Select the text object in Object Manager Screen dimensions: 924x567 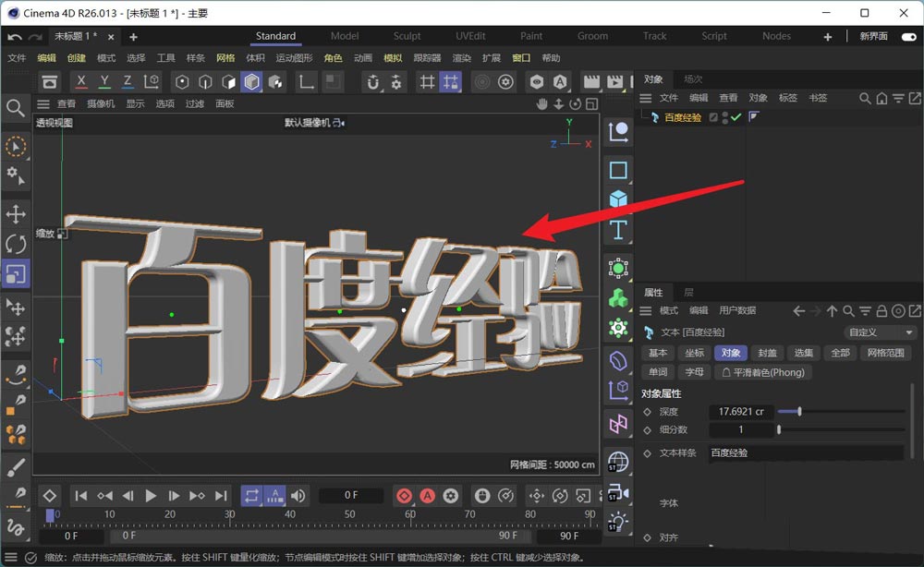pos(683,117)
